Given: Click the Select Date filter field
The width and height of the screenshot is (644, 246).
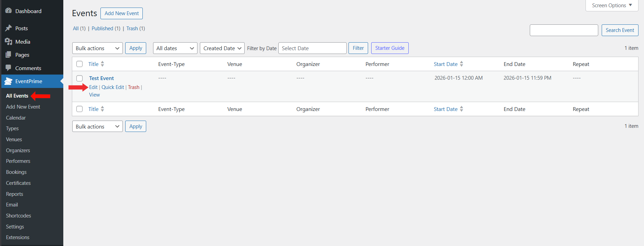Looking at the screenshot, I should pos(312,48).
